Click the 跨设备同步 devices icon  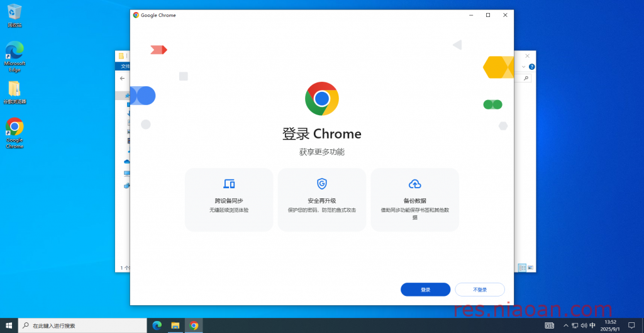[229, 184]
